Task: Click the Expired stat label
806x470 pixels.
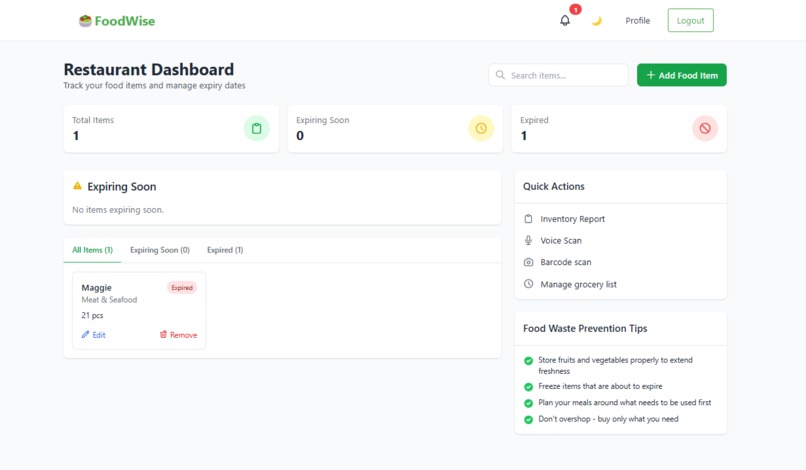Action: click(534, 120)
